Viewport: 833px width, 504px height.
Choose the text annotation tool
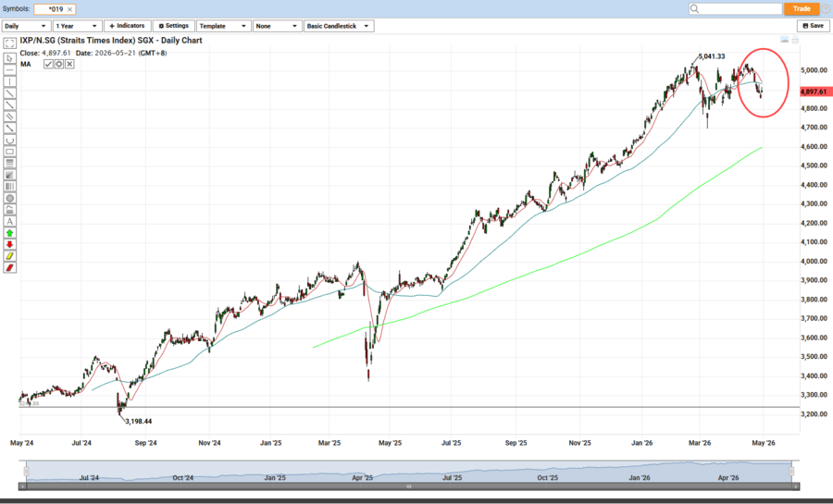tap(9, 221)
